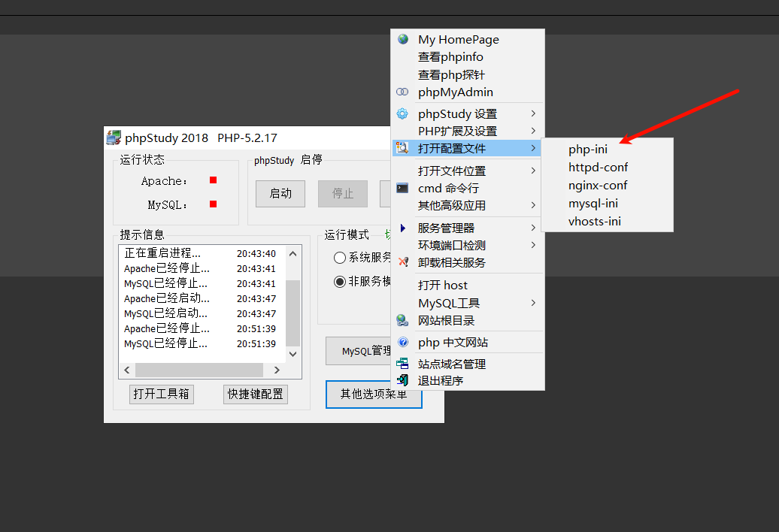
Task: Expand the 其他高级应用 submenu arrow
Action: coord(533,205)
